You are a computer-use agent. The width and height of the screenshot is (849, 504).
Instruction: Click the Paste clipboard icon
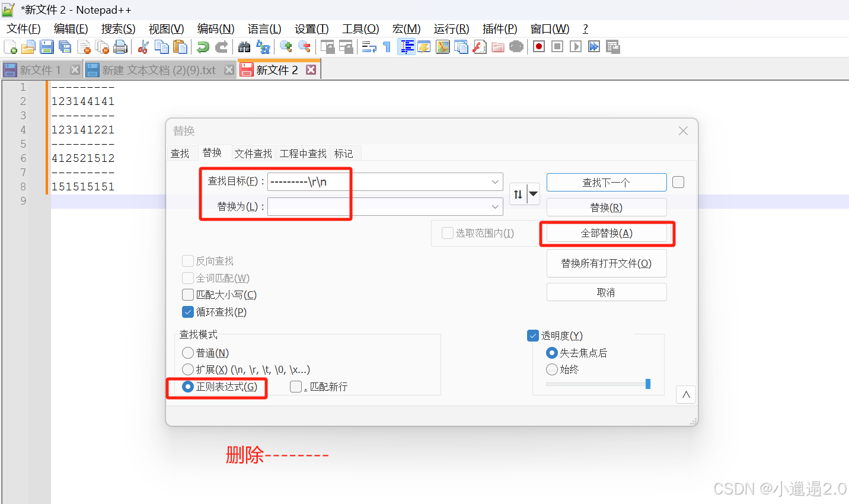click(180, 47)
